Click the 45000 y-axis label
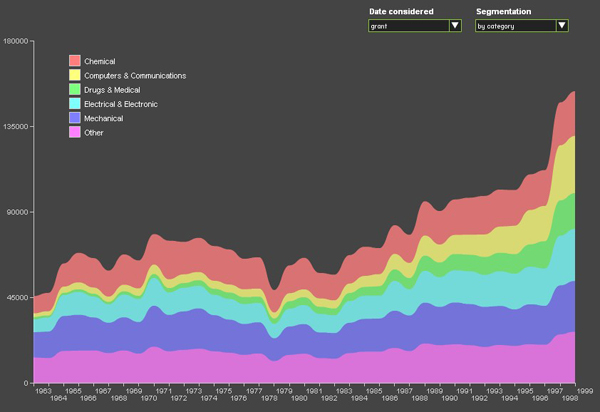Viewport: 600px width, 412px height. point(18,297)
